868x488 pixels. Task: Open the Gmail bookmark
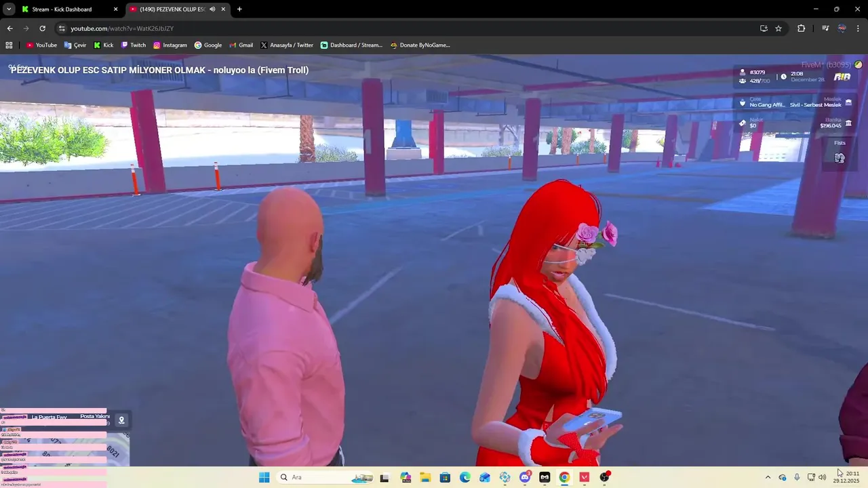241,45
